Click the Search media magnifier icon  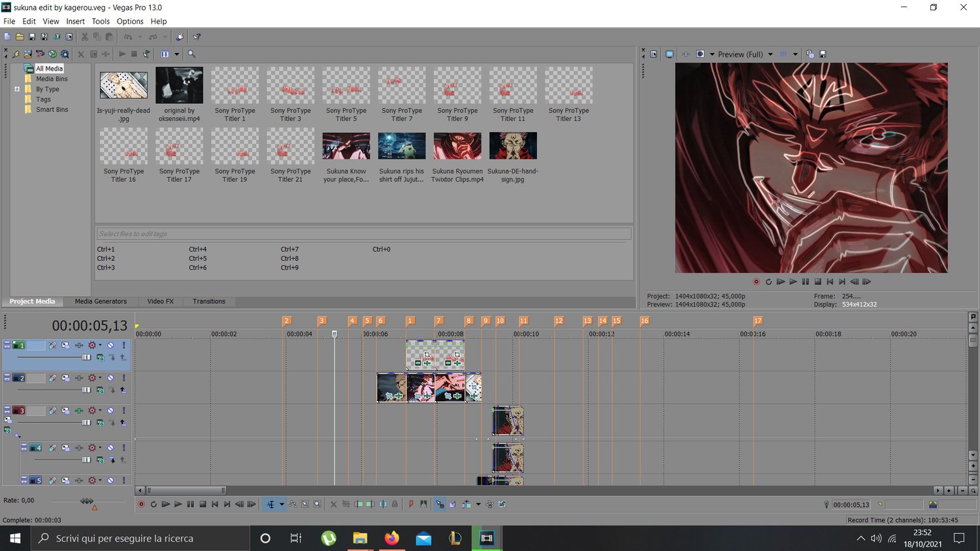191,54
